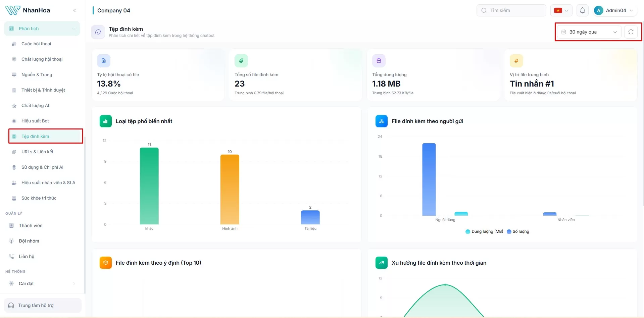The width and height of the screenshot is (644, 318).
Task: Click the Nguồn & Trang sidebar icon
Action: [x=14, y=75]
